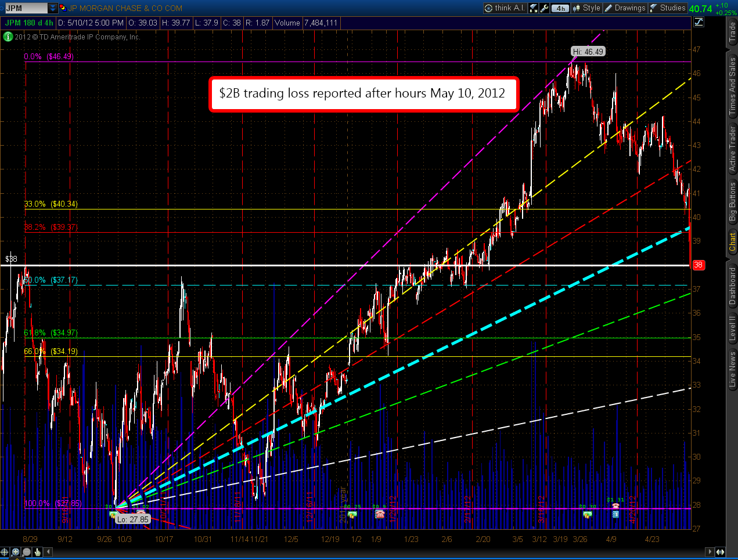
Task: Click the 3/16/12 expiration date marker
Action: [542, 509]
